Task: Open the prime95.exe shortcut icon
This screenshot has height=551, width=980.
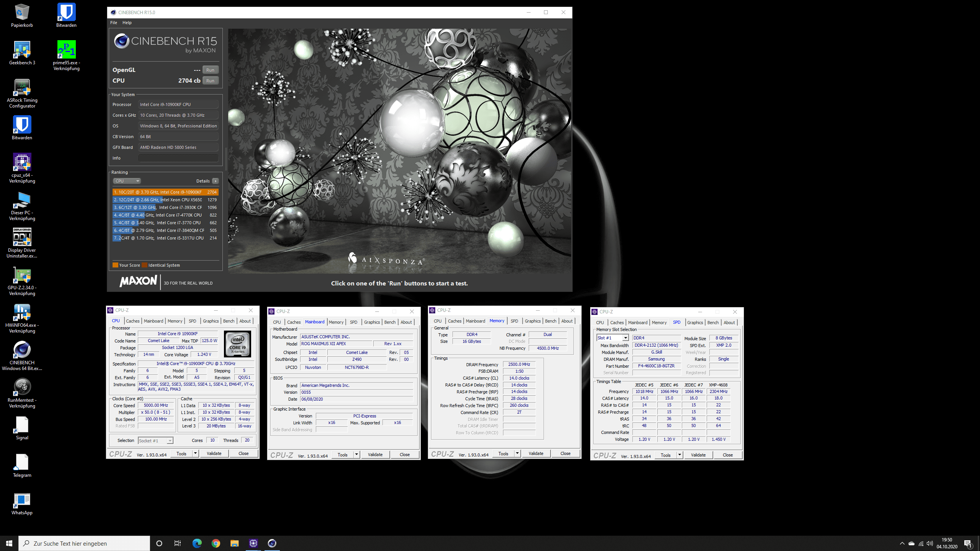Action: pyautogui.click(x=66, y=50)
